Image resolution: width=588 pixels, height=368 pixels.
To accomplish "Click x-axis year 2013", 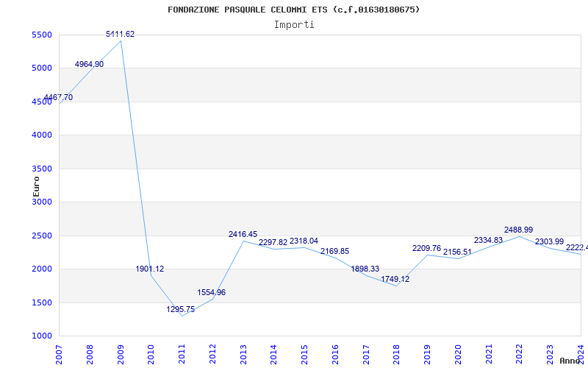I will [243, 355].
